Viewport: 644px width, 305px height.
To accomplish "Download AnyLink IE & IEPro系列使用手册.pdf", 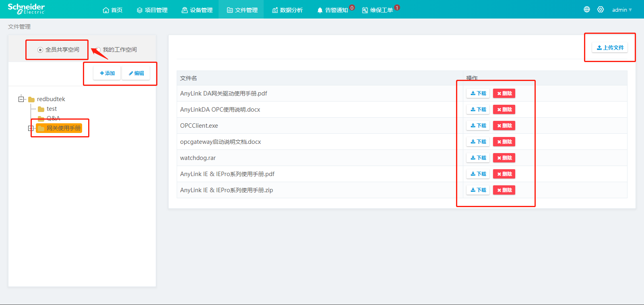I will point(478,174).
